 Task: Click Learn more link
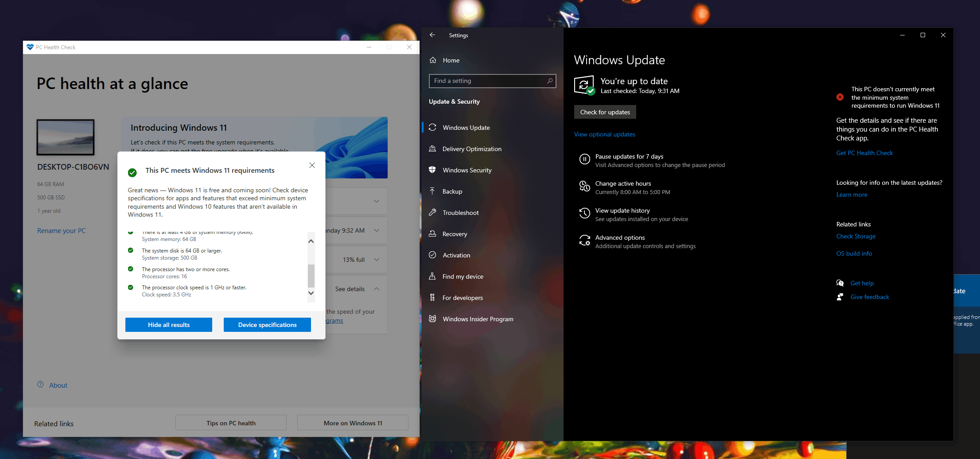click(852, 194)
